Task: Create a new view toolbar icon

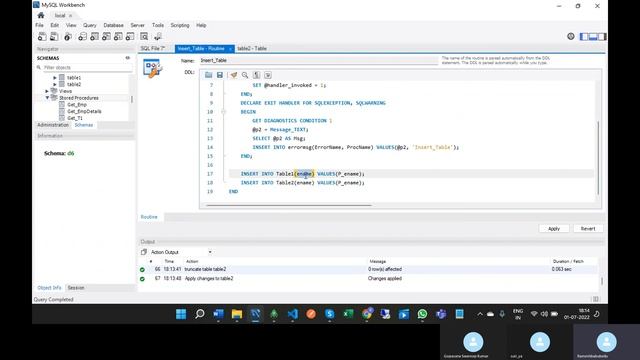Action: pyautogui.click(x=106, y=37)
